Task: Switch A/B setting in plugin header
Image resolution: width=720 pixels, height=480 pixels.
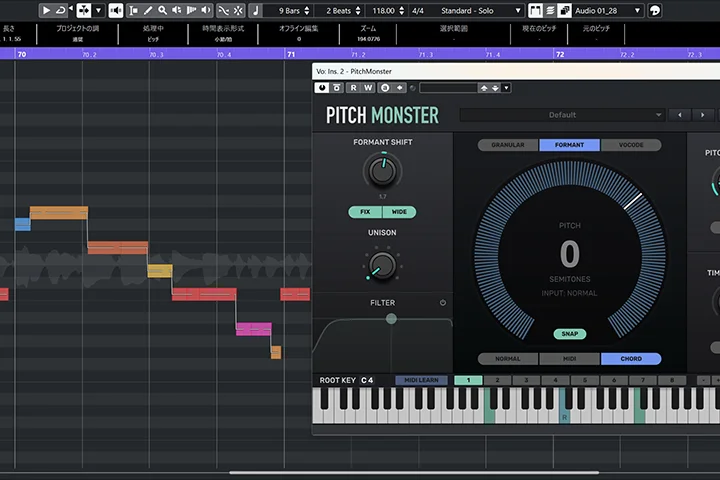Action: pyautogui.click(x=385, y=88)
